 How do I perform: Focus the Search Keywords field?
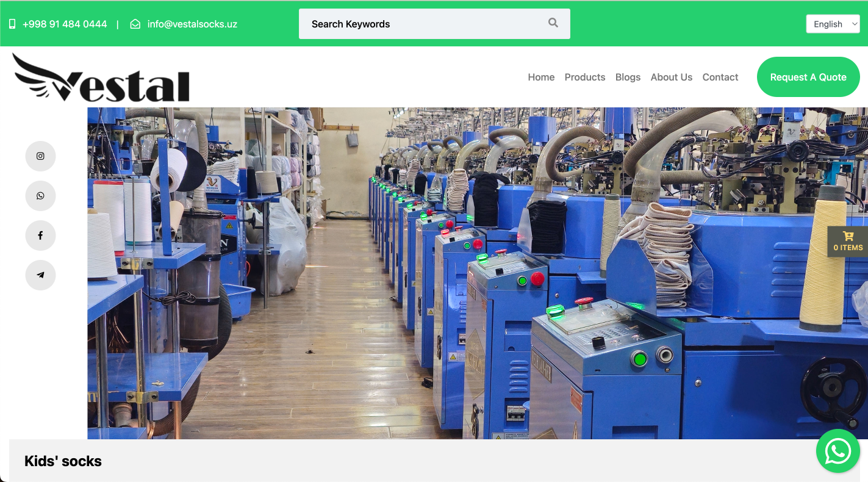click(x=421, y=24)
